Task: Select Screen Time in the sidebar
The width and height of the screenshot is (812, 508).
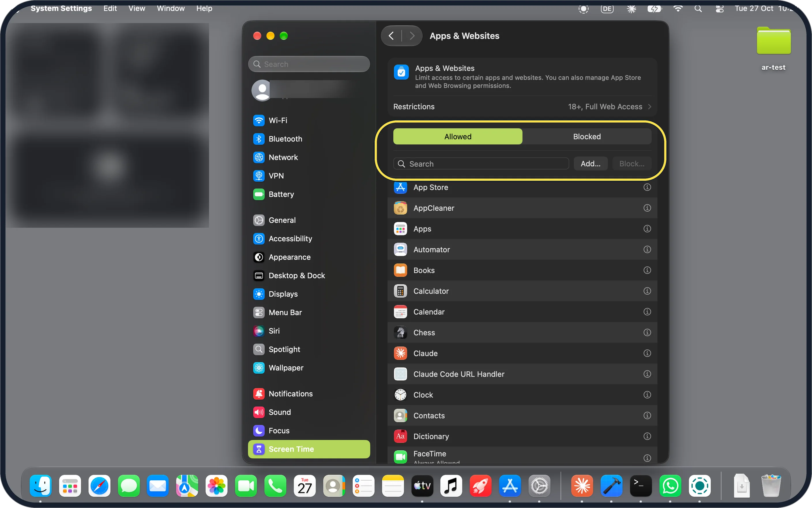Action: pos(309,449)
